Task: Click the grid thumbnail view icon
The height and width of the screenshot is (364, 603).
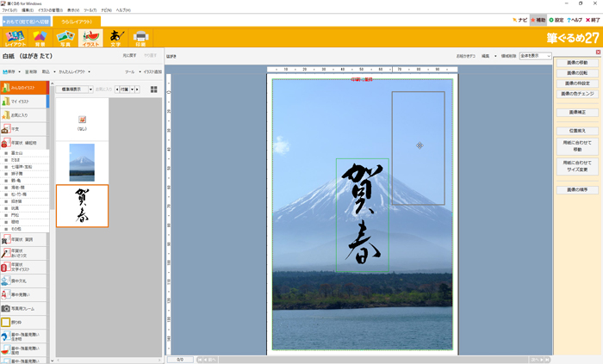Action: (154, 89)
